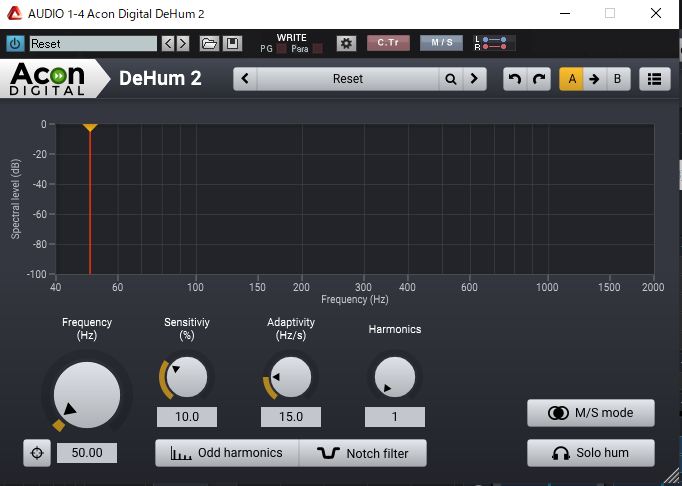
Task: Click the Sensitivity knob
Action: (187, 377)
